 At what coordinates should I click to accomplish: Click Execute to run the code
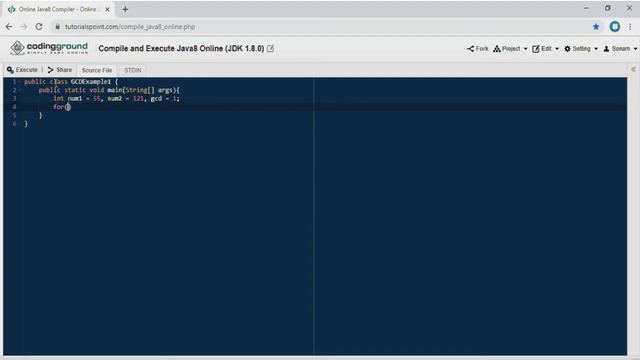(x=22, y=70)
